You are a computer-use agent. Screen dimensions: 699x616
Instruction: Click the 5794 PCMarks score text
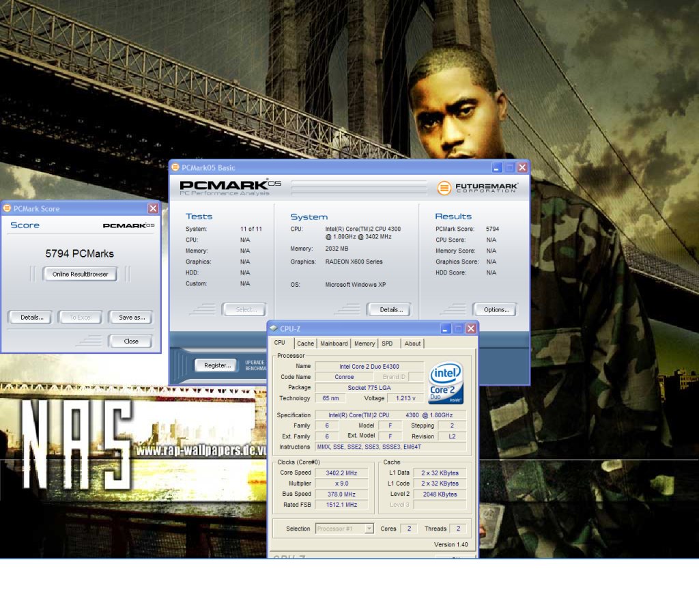tap(79, 253)
